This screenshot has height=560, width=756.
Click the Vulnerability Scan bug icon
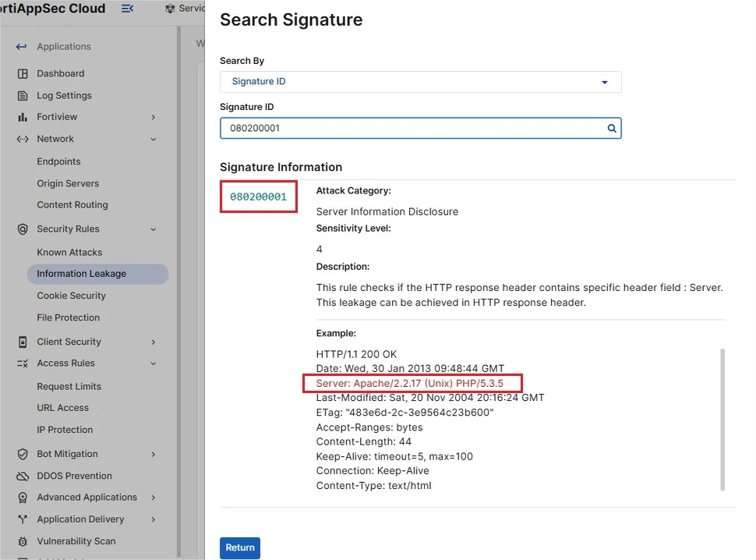coord(23,541)
